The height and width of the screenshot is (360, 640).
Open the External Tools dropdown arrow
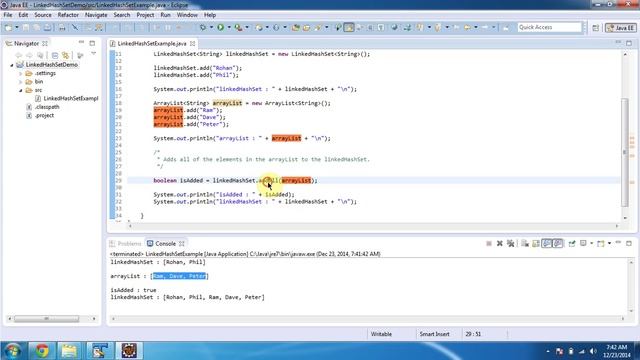click(247, 27)
